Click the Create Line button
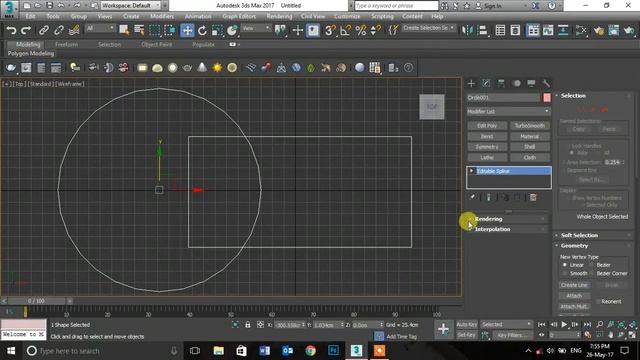The height and width of the screenshot is (360, 640). 574,285
